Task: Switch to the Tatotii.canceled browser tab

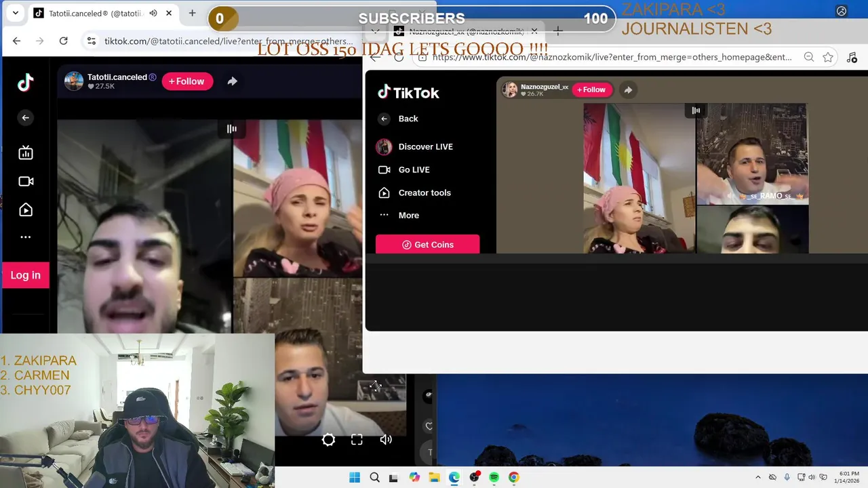Action: 104,13
